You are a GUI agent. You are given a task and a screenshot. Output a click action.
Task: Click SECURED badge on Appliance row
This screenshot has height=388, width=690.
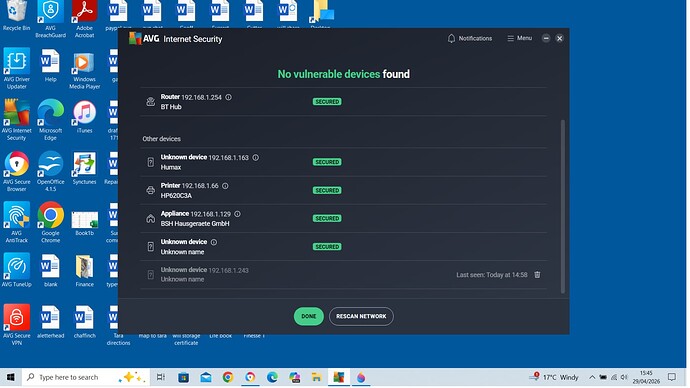(x=327, y=219)
